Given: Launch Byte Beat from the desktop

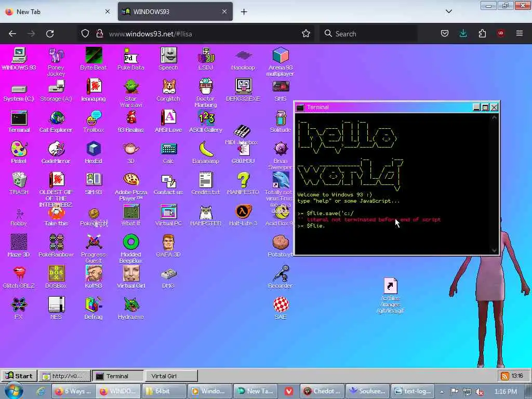Looking at the screenshot, I should coord(94,59).
